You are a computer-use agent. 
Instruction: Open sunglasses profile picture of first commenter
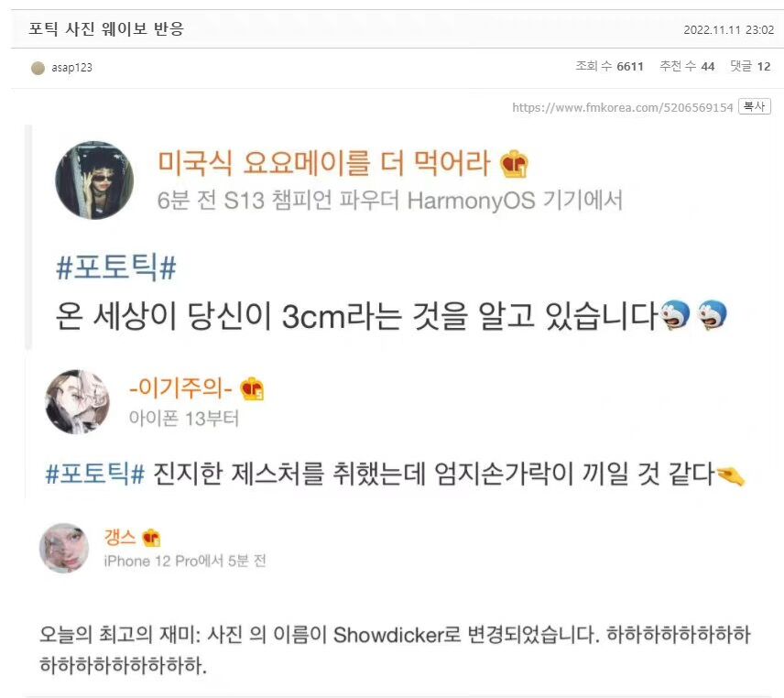pos(94,180)
